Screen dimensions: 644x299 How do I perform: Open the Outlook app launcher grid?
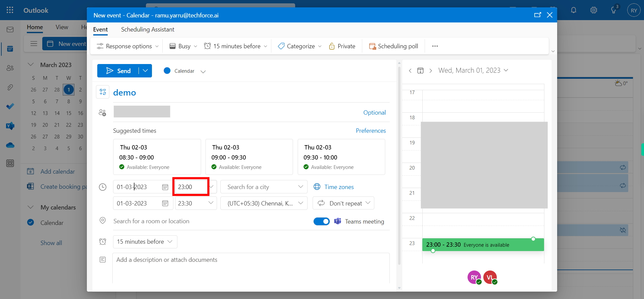(x=10, y=10)
